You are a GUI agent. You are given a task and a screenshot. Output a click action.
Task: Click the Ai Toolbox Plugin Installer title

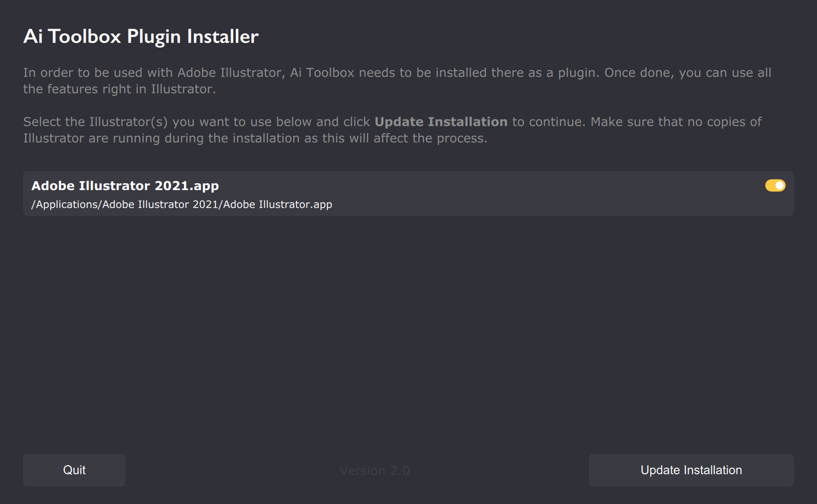141,36
